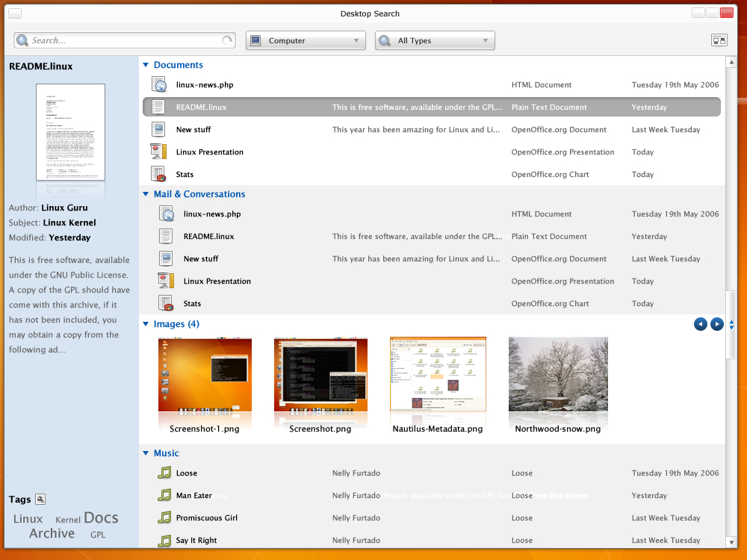The height and width of the screenshot is (560, 747).
Task: Click the Linux tag
Action: pos(28,519)
